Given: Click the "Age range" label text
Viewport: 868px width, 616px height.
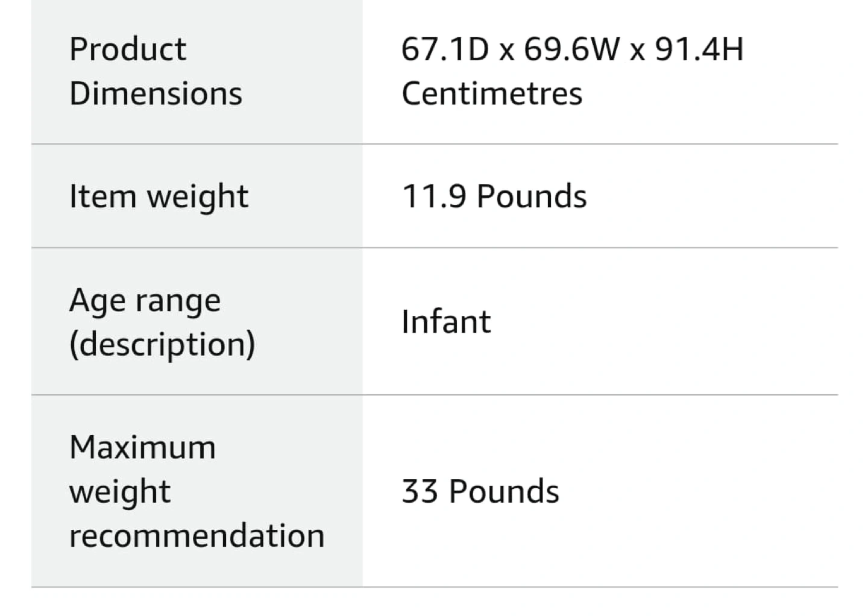Looking at the screenshot, I should [x=145, y=300].
